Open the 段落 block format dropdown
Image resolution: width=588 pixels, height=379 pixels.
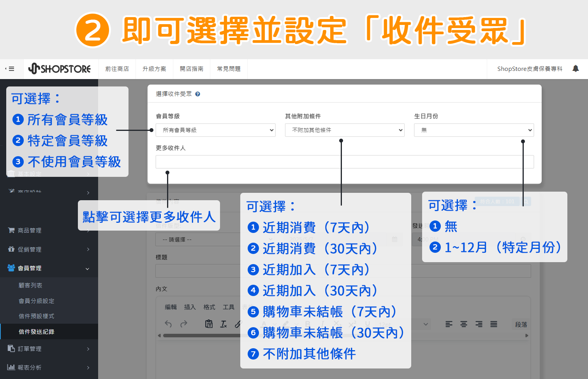pos(521,324)
